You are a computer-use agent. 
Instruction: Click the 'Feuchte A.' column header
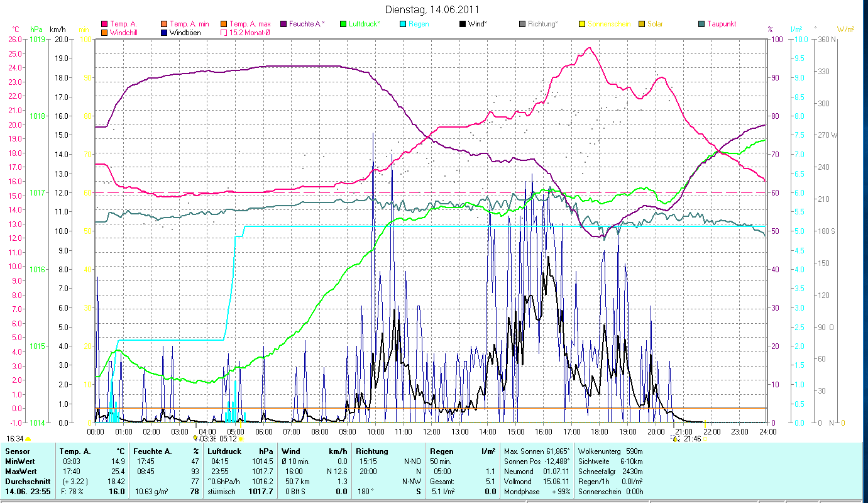(x=151, y=451)
